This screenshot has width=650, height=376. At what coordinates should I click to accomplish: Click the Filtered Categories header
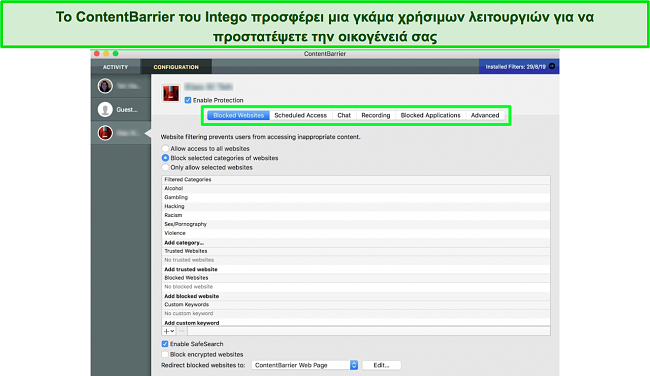[356, 180]
